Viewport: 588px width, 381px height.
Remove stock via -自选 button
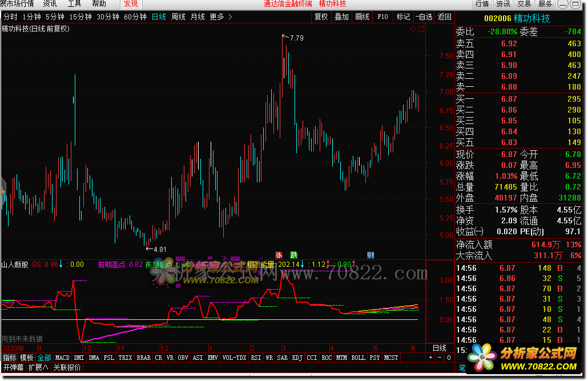pos(424,17)
